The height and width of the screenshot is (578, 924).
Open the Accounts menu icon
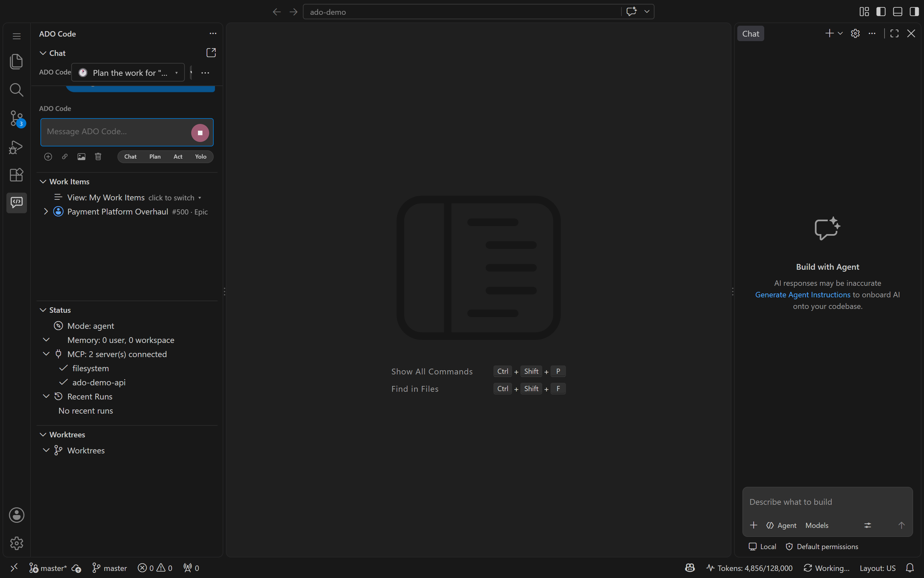point(16,515)
